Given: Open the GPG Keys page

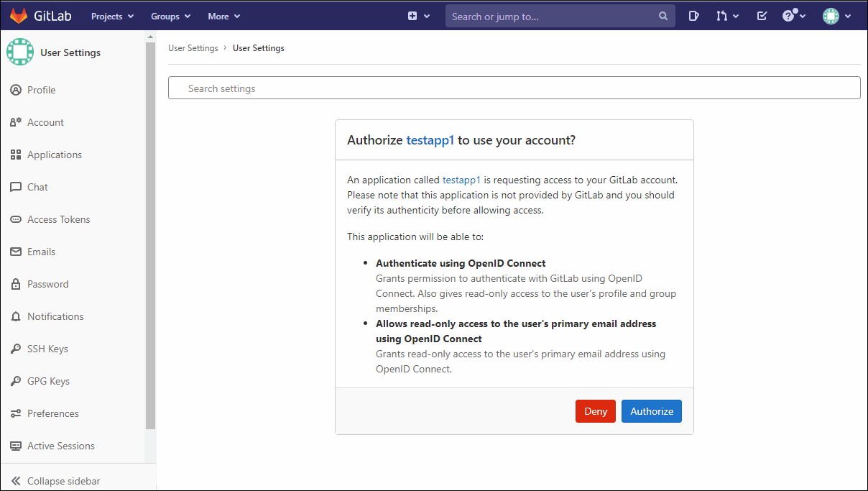Looking at the screenshot, I should [48, 381].
